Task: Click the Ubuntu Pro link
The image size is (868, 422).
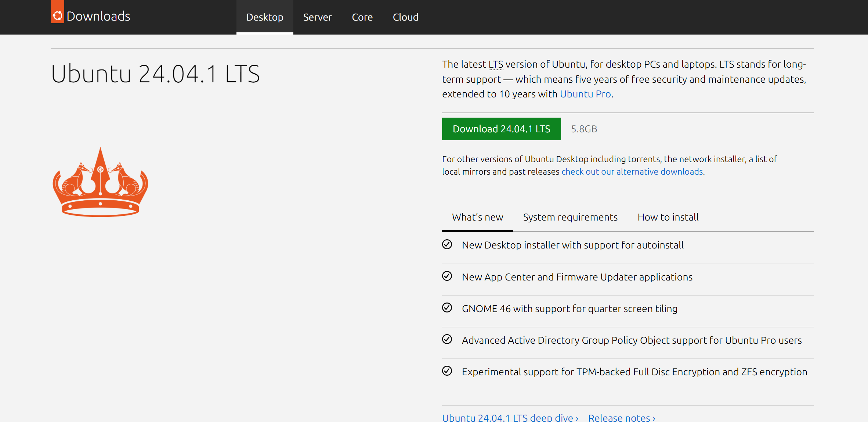Action: point(585,94)
